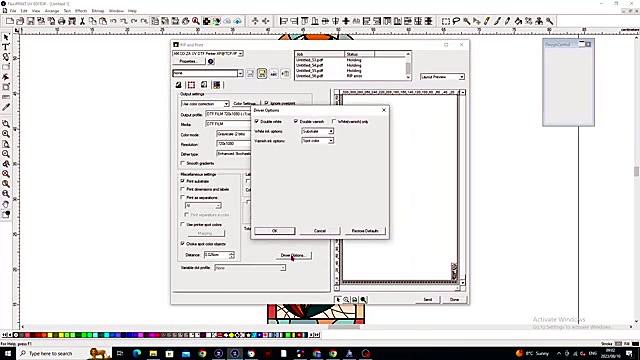The width and height of the screenshot is (640, 360).
Task: Click the cloud upload toolbar icon
Action: coord(238,21)
